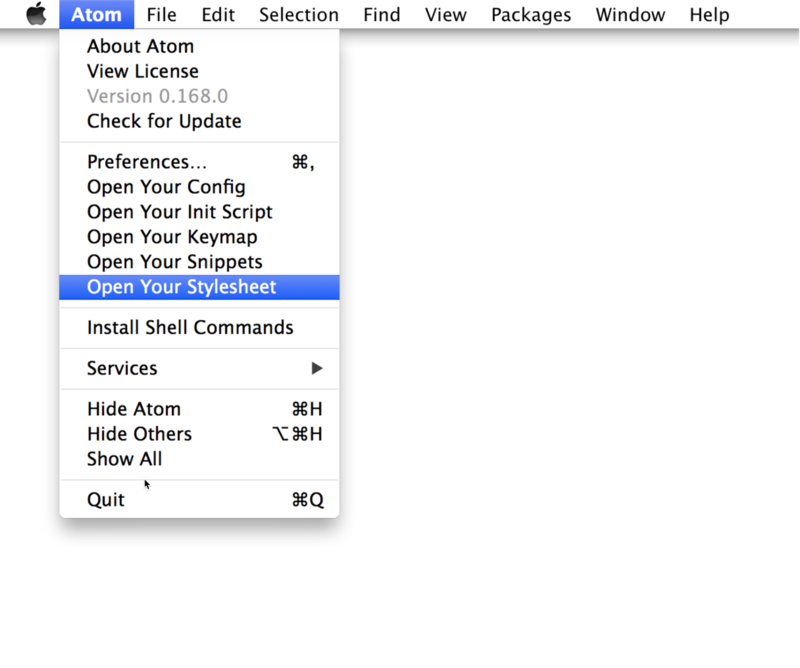Open the Help menu
Screen dimensions: 800x668
[709, 15]
